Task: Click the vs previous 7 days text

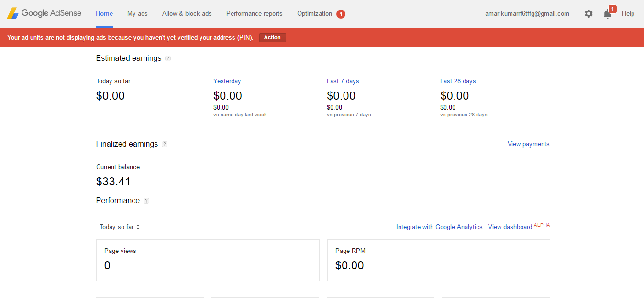Action: coord(349,115)
